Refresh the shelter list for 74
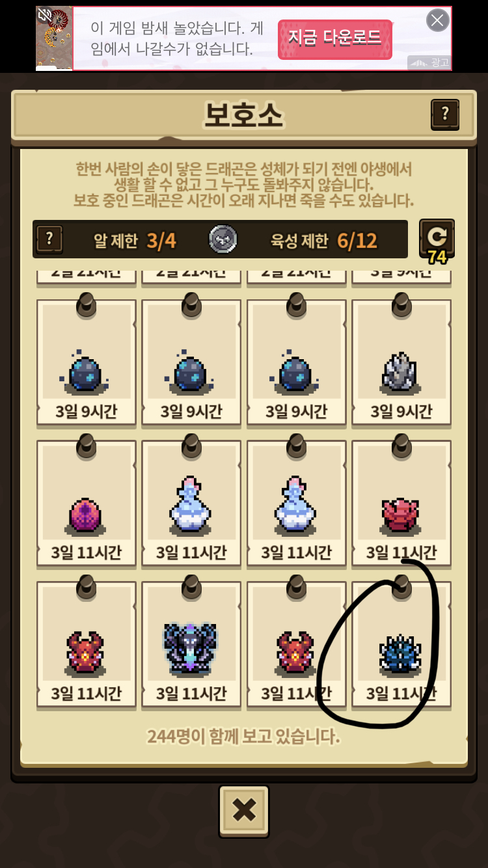Image resolution: width=488 pixels, height=868 pixels. pyautogui.click(x=437, y=239)
